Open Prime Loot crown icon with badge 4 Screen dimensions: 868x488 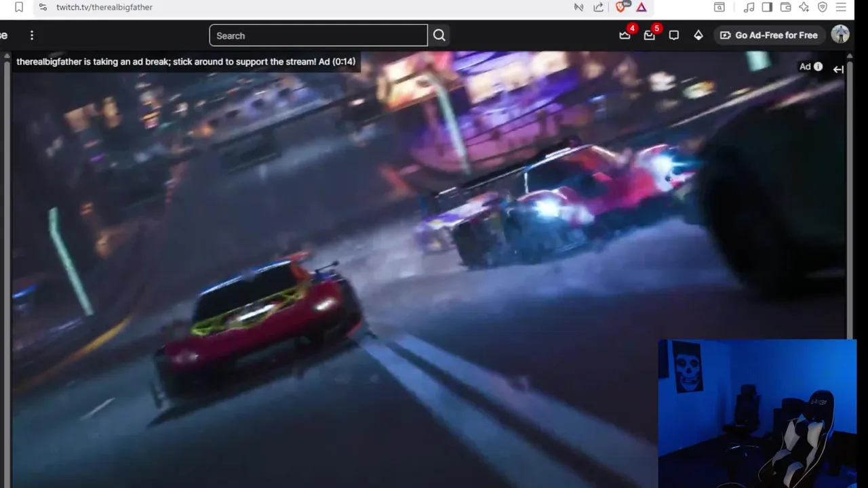click(625, 35)
